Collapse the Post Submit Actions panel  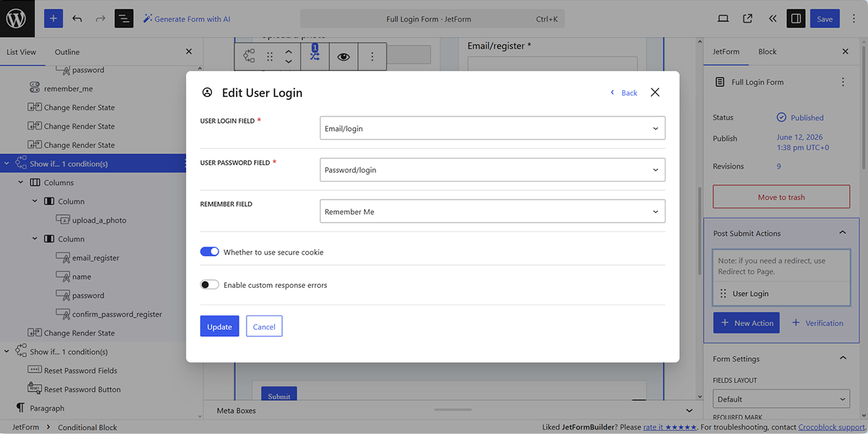[843, 233]
